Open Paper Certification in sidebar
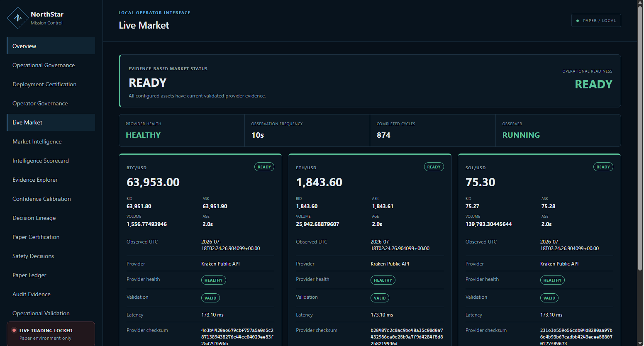Viewport: 644px width, 346px height. (51, 237)
